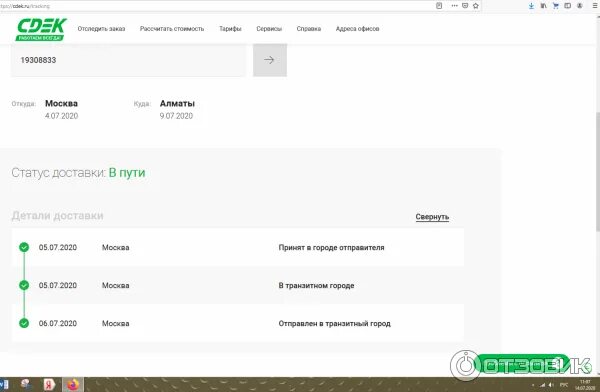The width and height of the screenshot is (600, 392).
Task: Click 'В транзитном городе' status text
Action: tap(316, 285)
